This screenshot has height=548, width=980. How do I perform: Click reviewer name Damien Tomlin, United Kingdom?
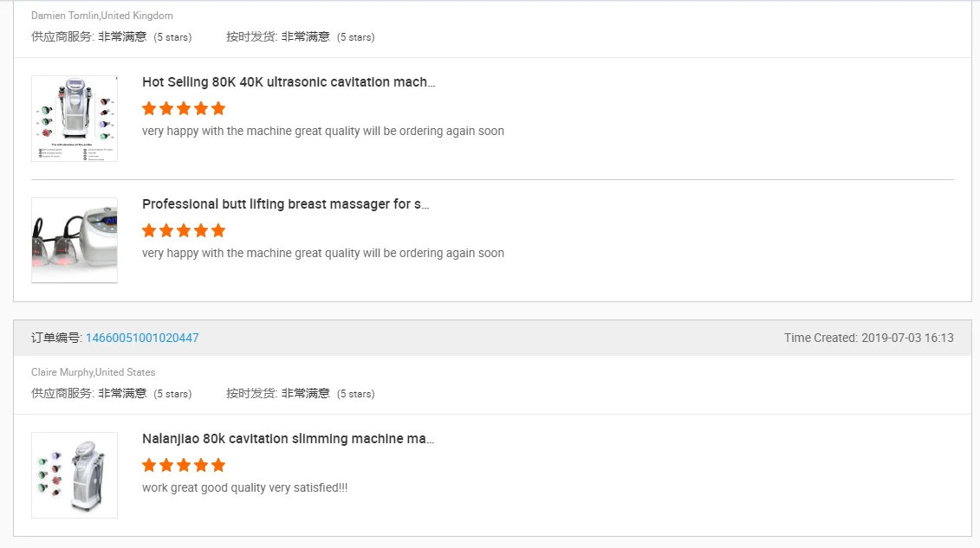(x=102, y=16)
